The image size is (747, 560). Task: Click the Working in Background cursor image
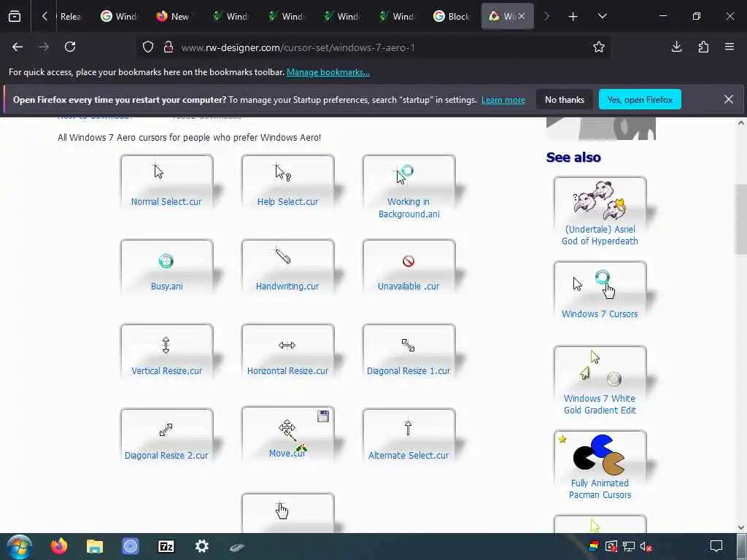(403, 175)
